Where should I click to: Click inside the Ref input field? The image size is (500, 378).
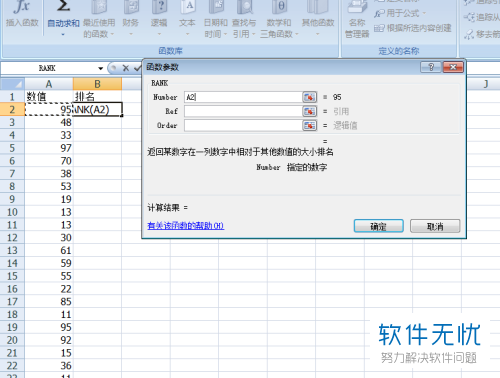(243, 111)
